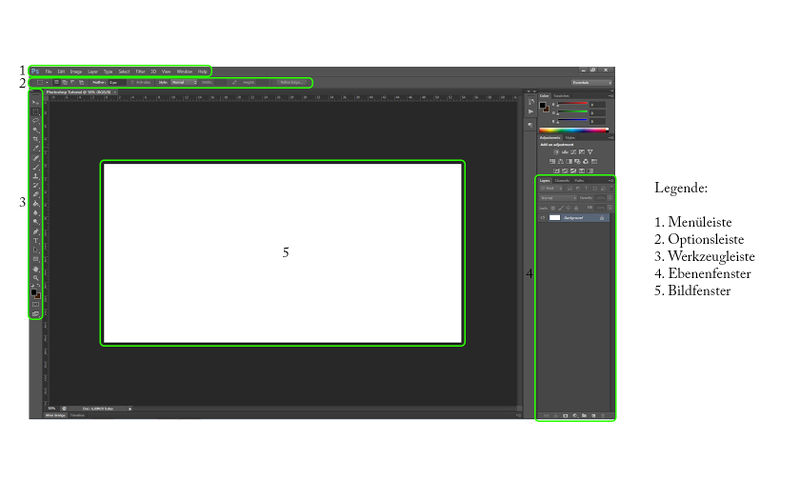Toggle visibility of the Background layer
Viewport: 800px width, 500px height.
pos(541,217)
